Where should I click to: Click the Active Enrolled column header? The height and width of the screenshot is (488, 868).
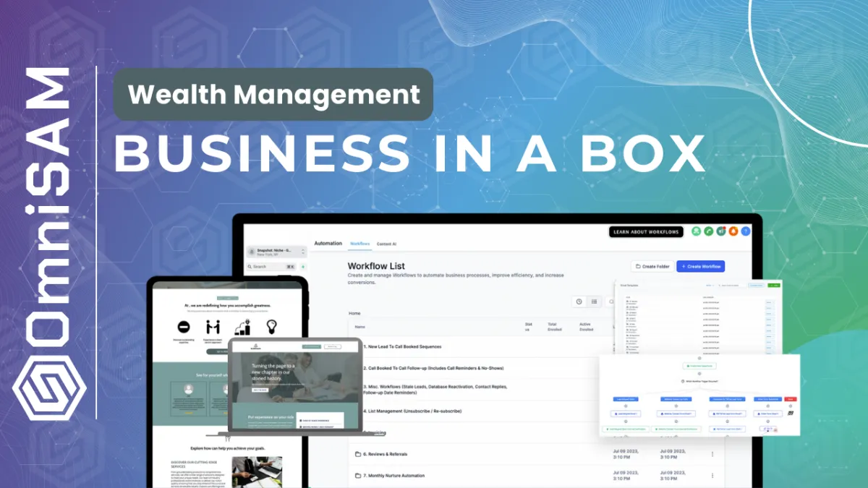(x=586, y=327)
